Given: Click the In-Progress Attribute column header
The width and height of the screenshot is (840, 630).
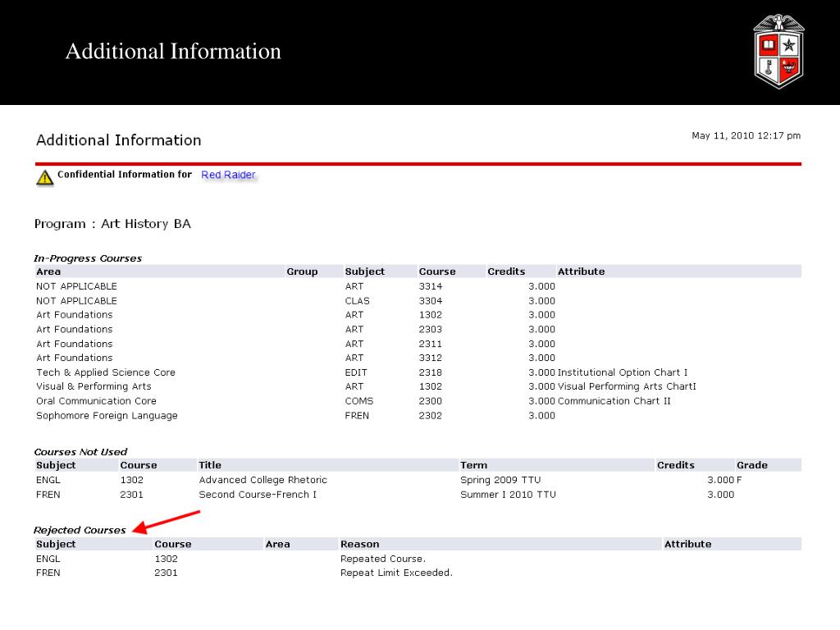Looking at the screenshot, I should coord(582,272).
